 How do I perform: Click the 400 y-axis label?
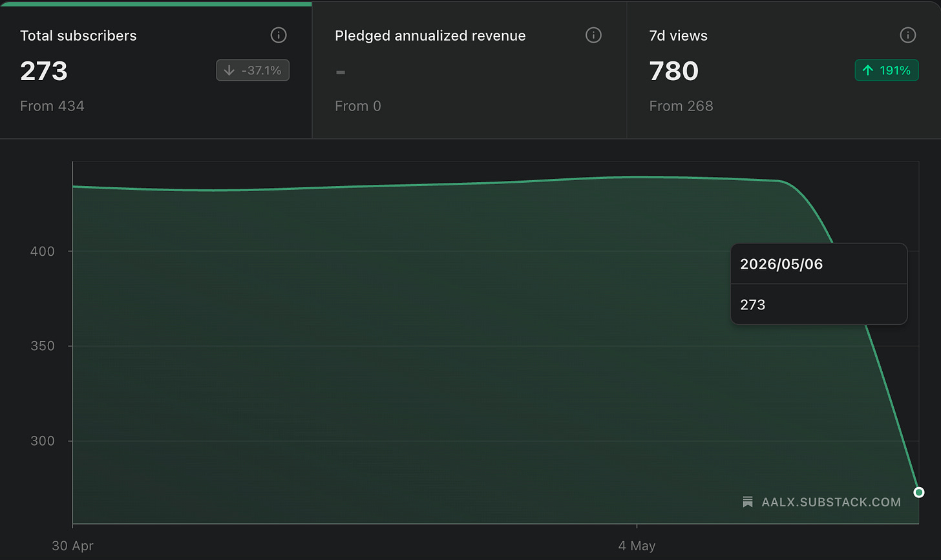(x=43, y=251)
